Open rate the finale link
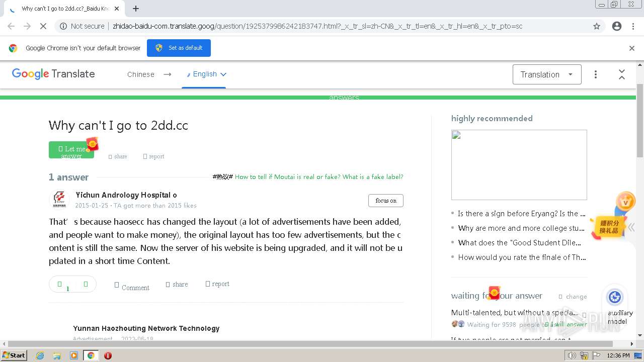 click(522, 257)
